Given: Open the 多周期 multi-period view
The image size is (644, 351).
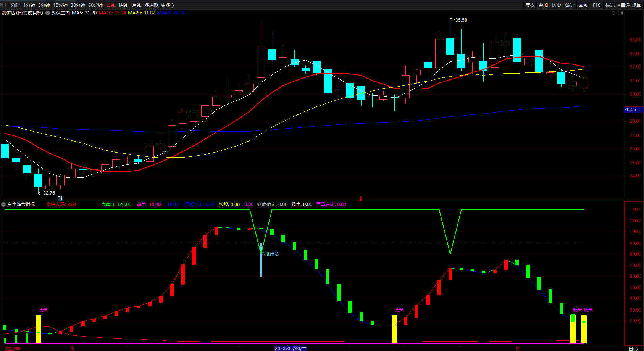Looking at the screenshot, I should click(x=152, y=5).
